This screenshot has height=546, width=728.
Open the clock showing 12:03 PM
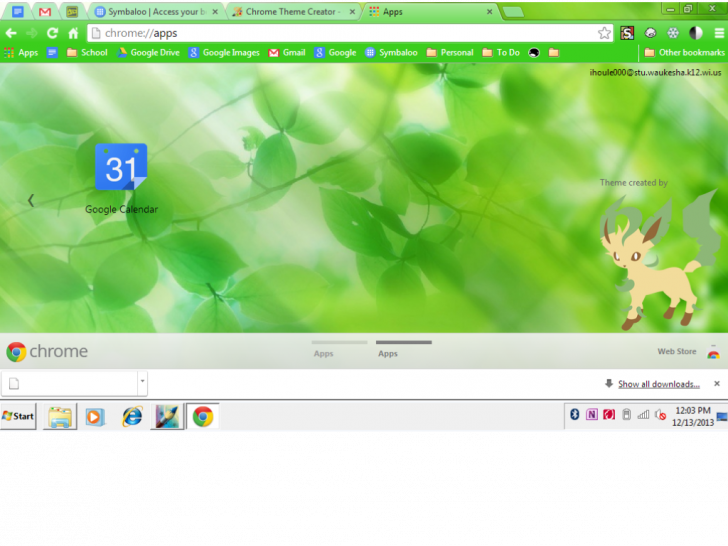click(x=693, y=416)
